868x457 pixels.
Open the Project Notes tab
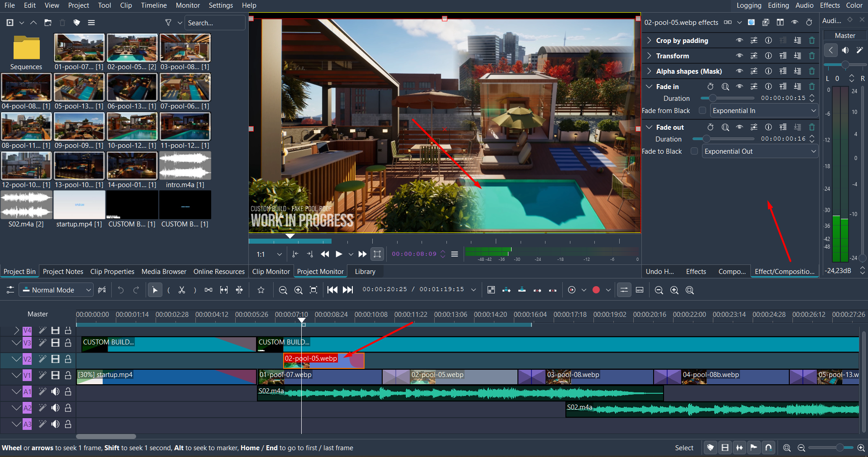(x=63, y=271)
